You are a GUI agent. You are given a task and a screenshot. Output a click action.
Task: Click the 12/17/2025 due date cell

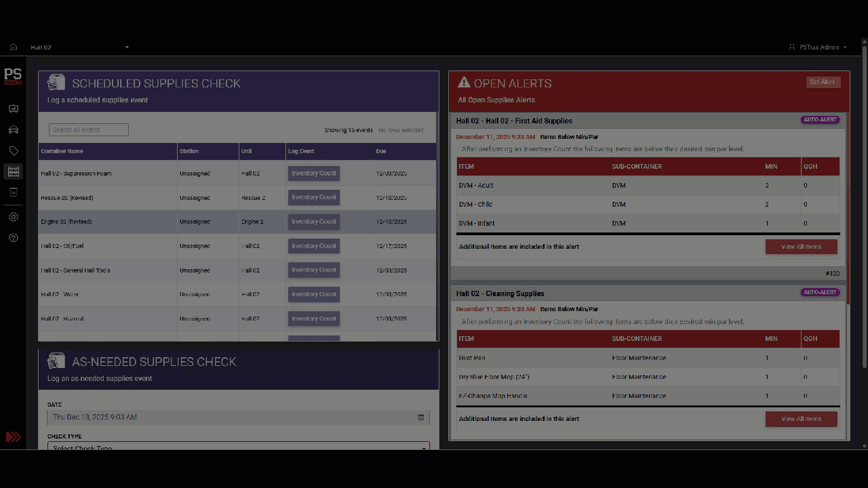pos(391,246)
